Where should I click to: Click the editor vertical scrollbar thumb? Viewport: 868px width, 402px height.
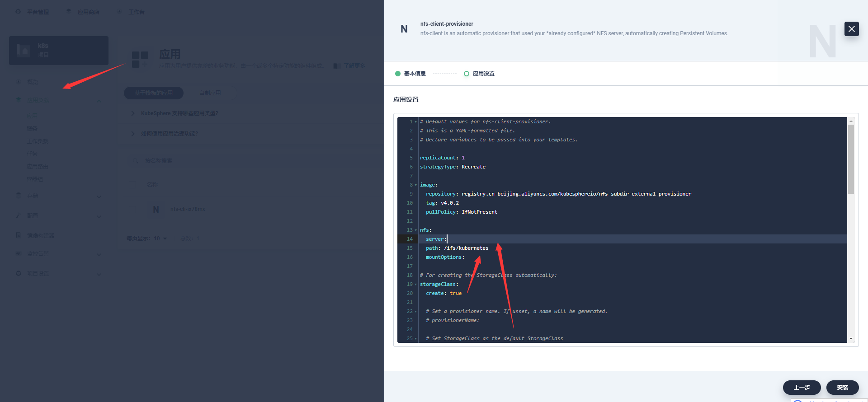[x=851, y=159]
